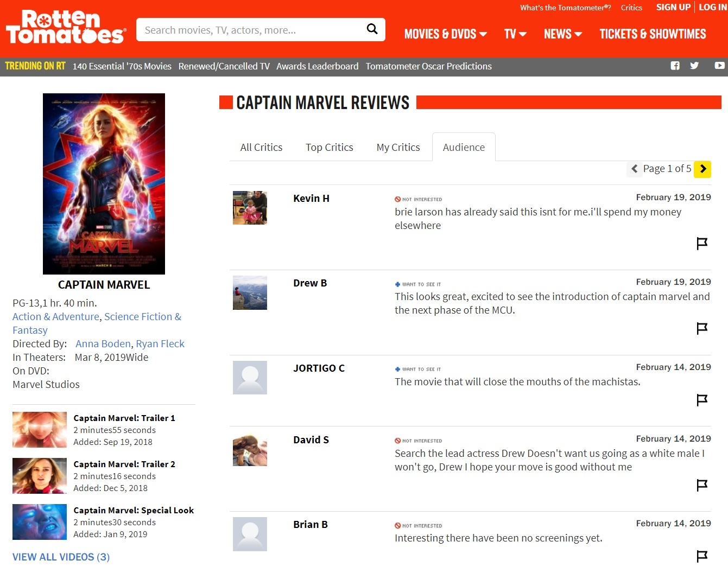Screen dimensions: 728x567
Task: Open Rotten Tomatoes Twitter icon
Action: [694, 66]
